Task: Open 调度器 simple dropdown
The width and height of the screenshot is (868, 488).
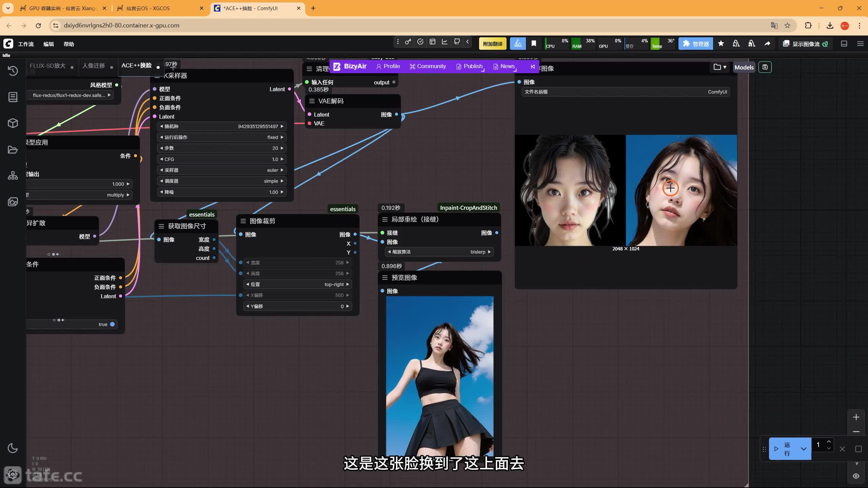Action: pos(222,181)
